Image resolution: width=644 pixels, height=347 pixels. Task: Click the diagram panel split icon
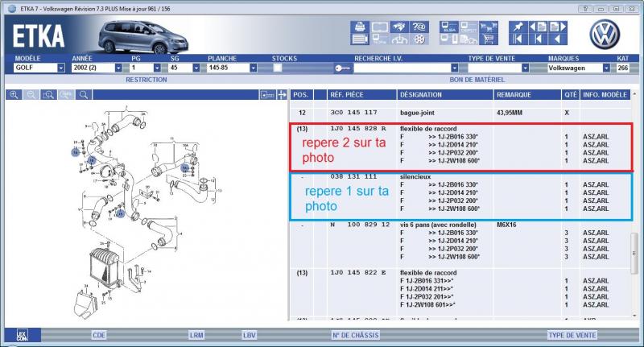point(267,95)
